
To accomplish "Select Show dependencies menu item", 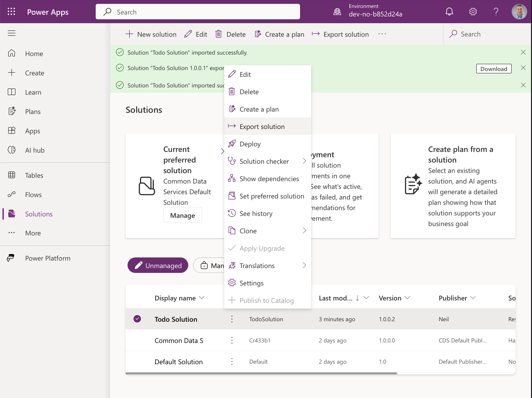I will (x=267, y=179).
